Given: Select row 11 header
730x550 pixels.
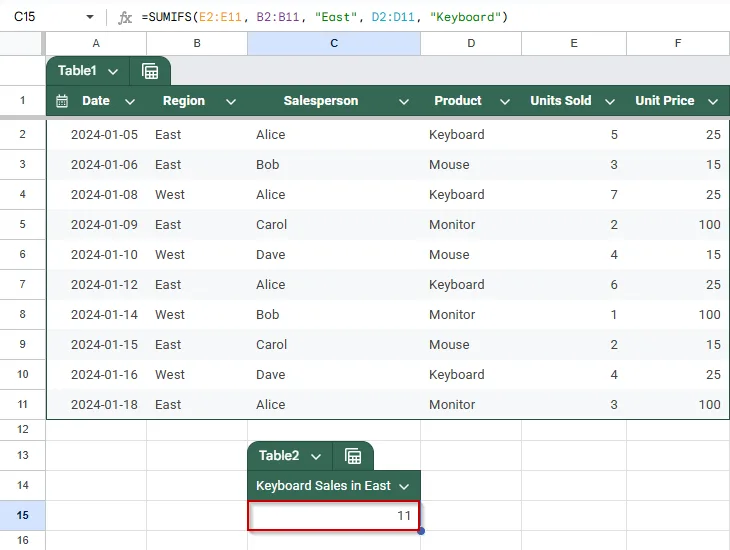Looking at the screenshot, I should pyautogui.click(x=22, y=404).
